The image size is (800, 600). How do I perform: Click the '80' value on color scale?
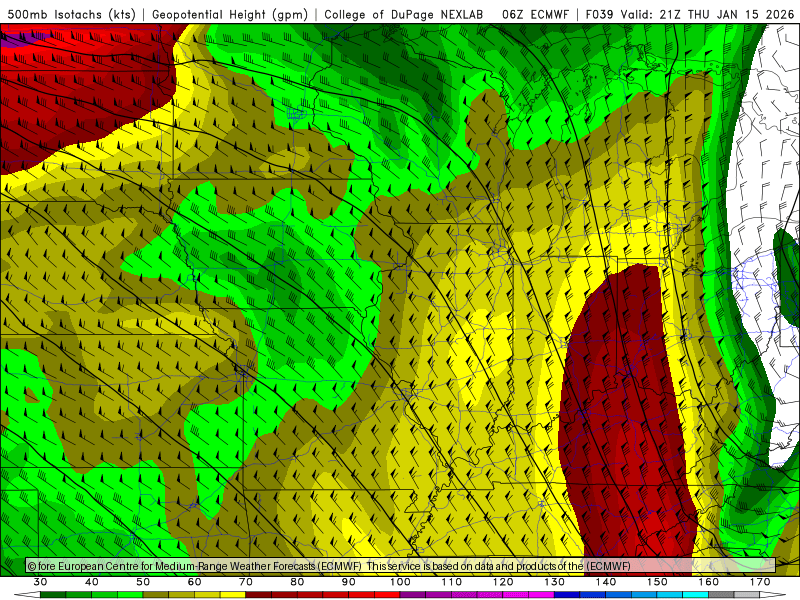coord(297,582)
